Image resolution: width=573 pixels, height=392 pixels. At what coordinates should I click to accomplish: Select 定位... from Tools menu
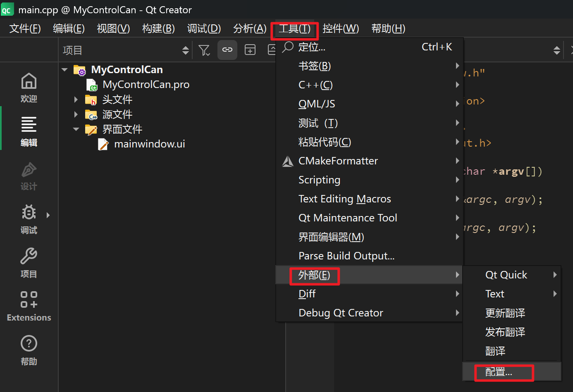tap(370, 47)
